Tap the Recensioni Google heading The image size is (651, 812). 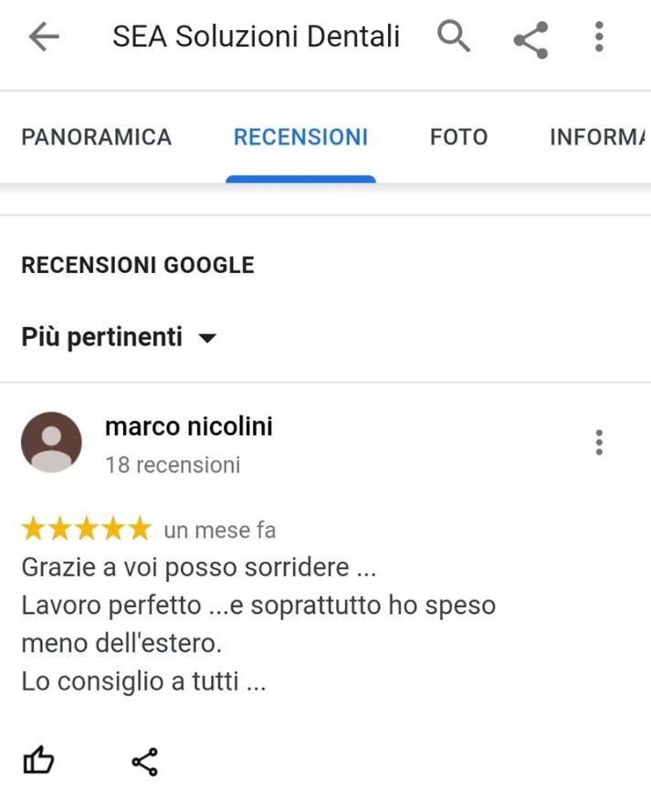(138, 265)
